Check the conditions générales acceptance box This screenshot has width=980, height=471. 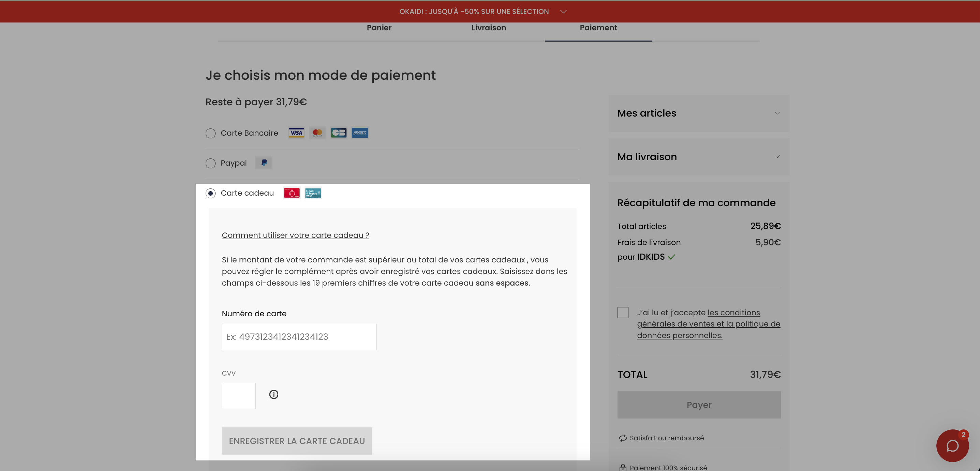tap(623, 313)
